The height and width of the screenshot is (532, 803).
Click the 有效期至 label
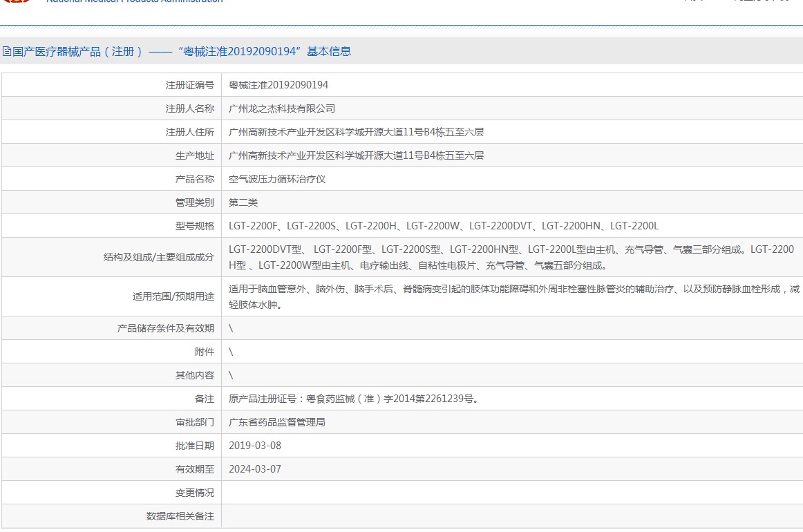tap(195, 470)
